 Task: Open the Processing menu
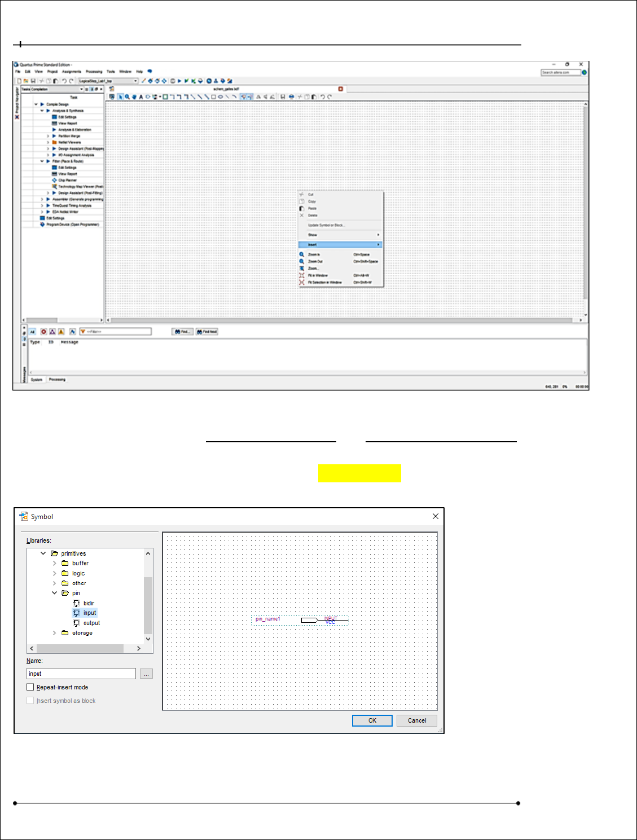(94, 72)
